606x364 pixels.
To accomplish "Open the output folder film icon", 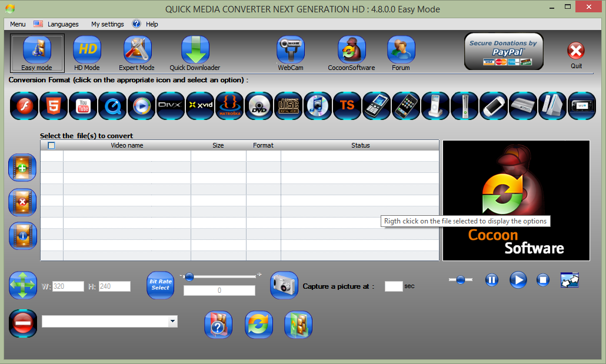I will click(298, 325).
